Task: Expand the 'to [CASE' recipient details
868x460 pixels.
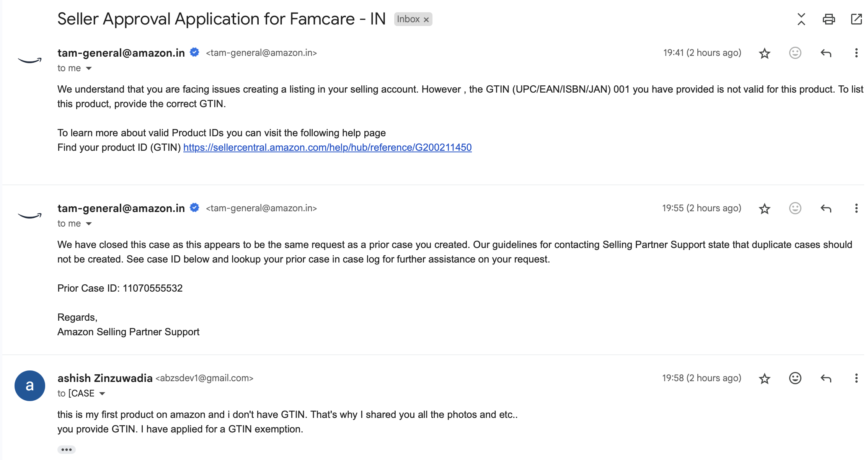Action: coord(102,394)
